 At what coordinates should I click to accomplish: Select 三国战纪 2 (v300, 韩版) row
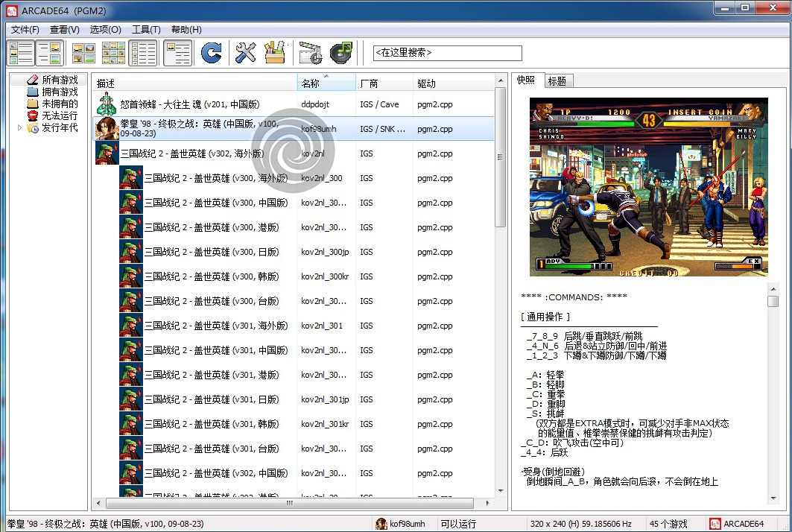coord(293,276)
